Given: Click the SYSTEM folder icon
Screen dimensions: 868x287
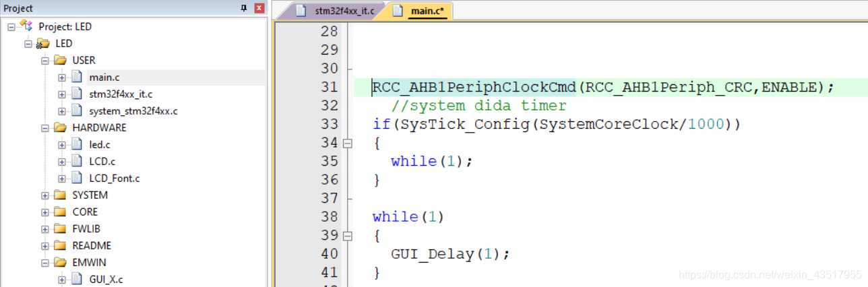Looking at the screenshot, I should 59,195.
